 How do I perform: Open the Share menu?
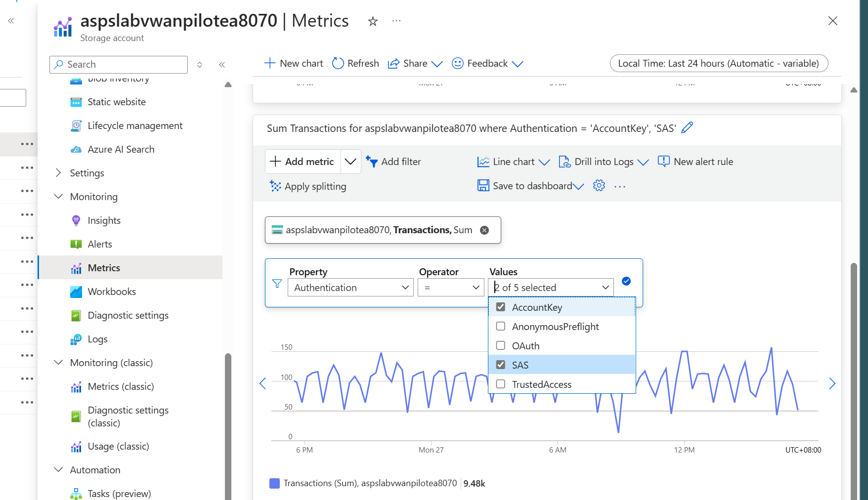click(415, 63)
